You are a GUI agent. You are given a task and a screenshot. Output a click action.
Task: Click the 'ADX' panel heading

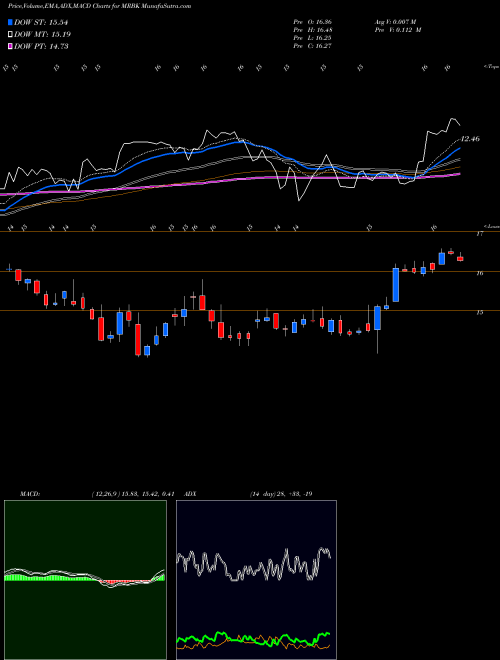(x=190, y=494)
